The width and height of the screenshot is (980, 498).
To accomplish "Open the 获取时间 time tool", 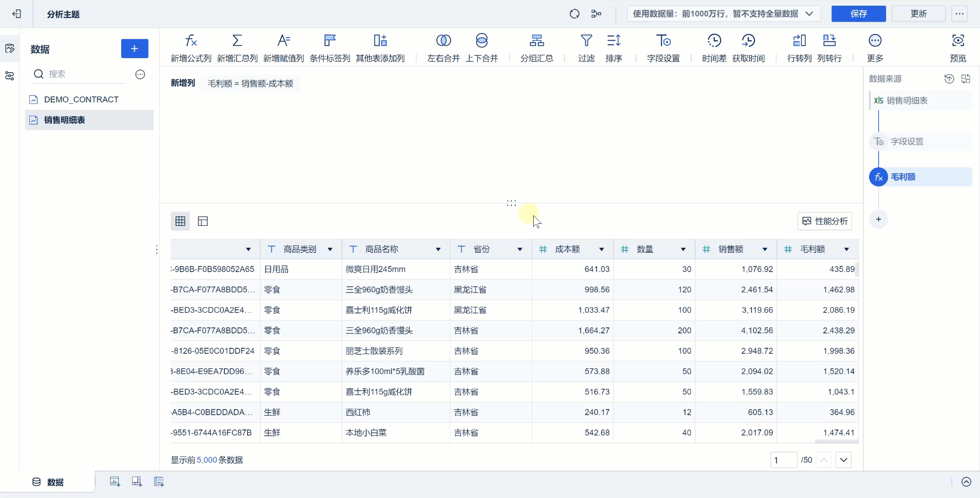I will point(749,47).
